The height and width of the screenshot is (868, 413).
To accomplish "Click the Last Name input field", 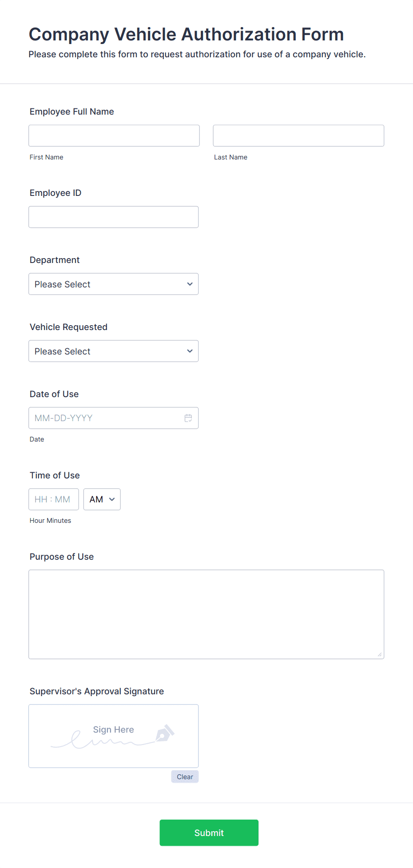I will click(298, 135).
